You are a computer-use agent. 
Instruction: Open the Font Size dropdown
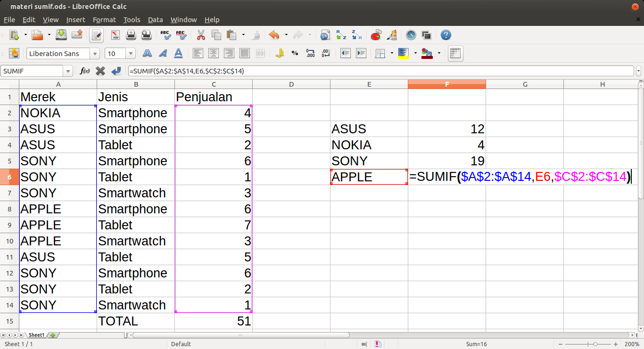point(131,54)
